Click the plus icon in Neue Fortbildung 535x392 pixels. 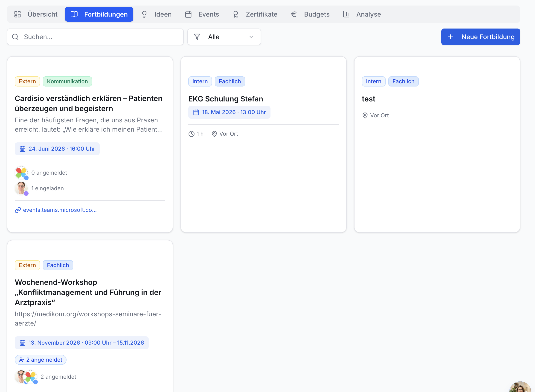[450, 37]
